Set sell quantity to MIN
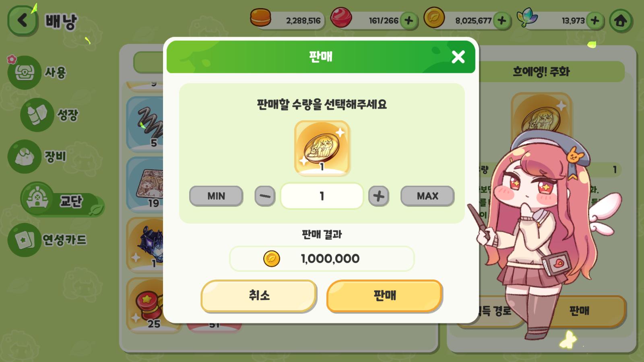 tap(216, 196)
